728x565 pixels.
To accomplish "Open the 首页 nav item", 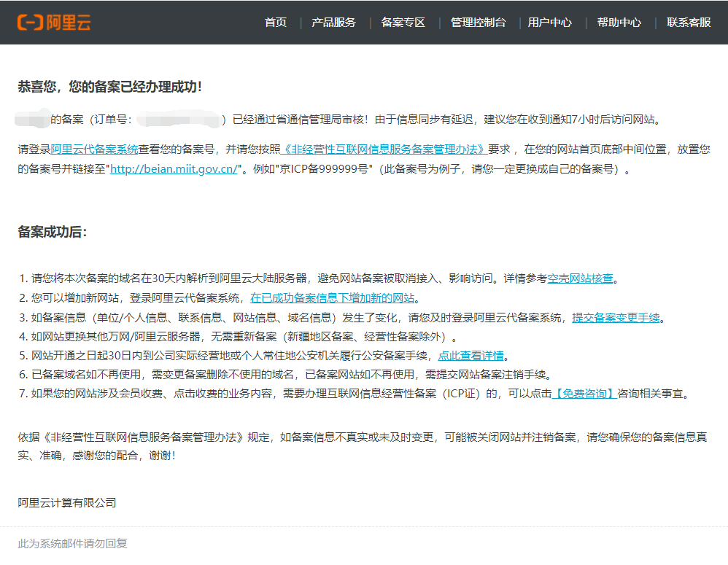I will [x=275, y=23].
